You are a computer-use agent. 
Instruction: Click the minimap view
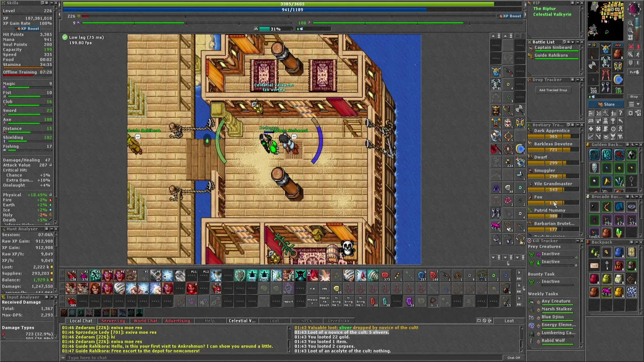pyautogui.click(x=606, y=20)
